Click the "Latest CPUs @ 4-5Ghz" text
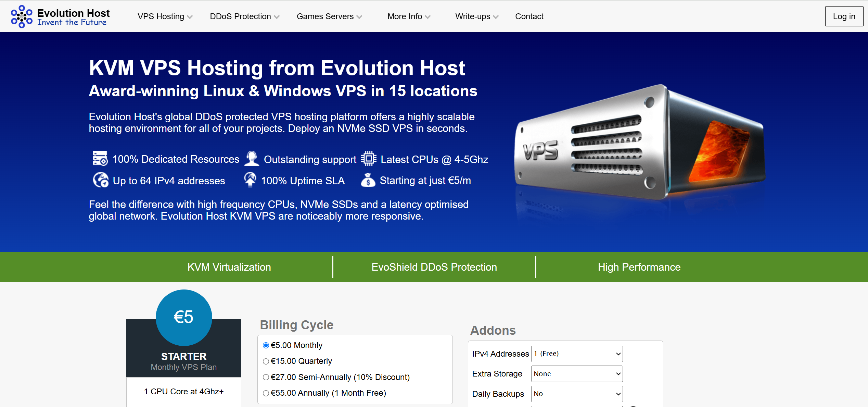Viewport: 868px width, 407px height. [x=434, y=159]
